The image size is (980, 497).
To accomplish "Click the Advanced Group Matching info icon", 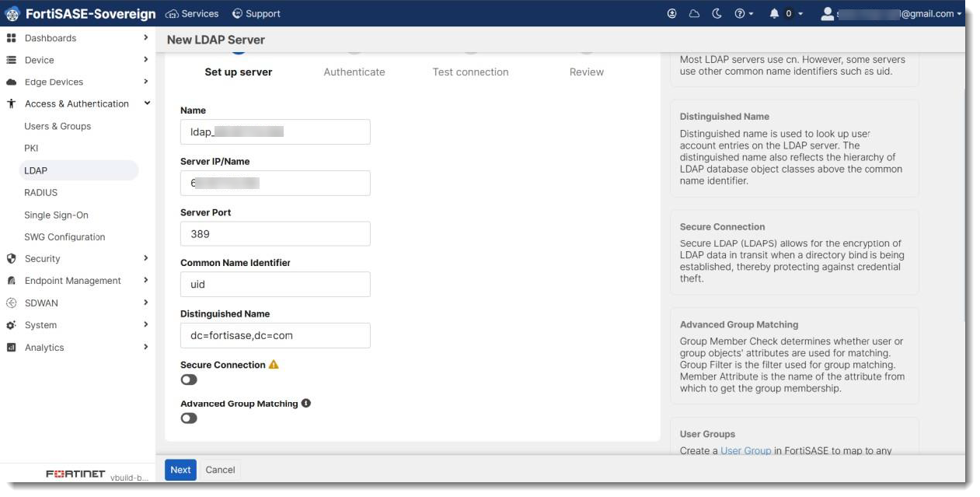I will point(306,403).
